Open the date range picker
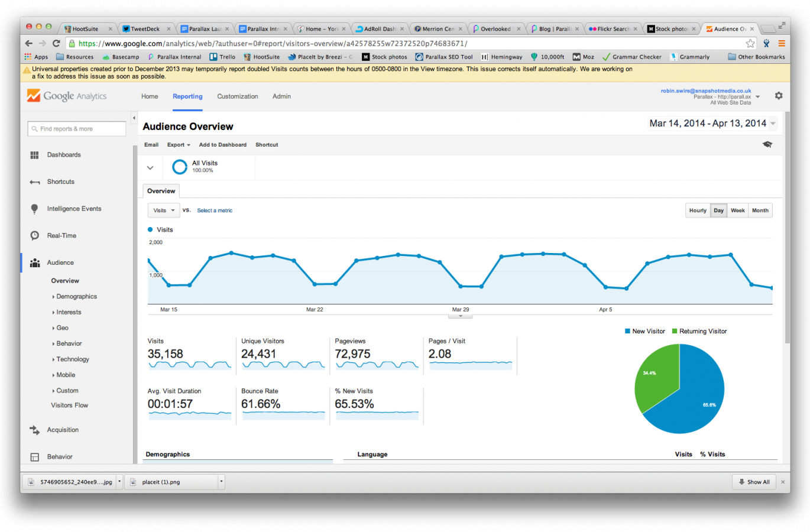The image size is (810, 532). 712,124
